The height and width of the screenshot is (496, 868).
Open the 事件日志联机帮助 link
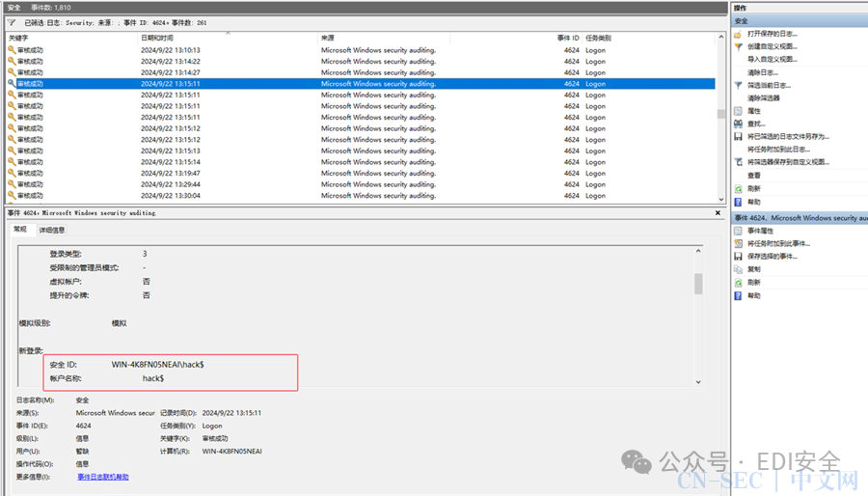103,477
